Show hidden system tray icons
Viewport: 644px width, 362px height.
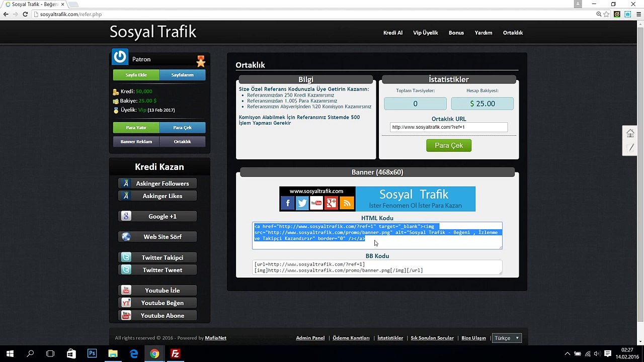pyautogui.click(x=568, y=353)
